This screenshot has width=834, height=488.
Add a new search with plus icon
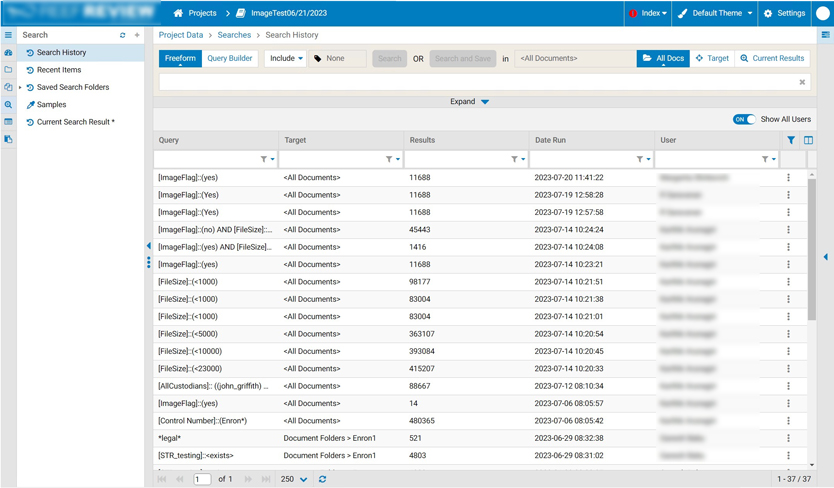pyautogui.click(x=137, y=35)
